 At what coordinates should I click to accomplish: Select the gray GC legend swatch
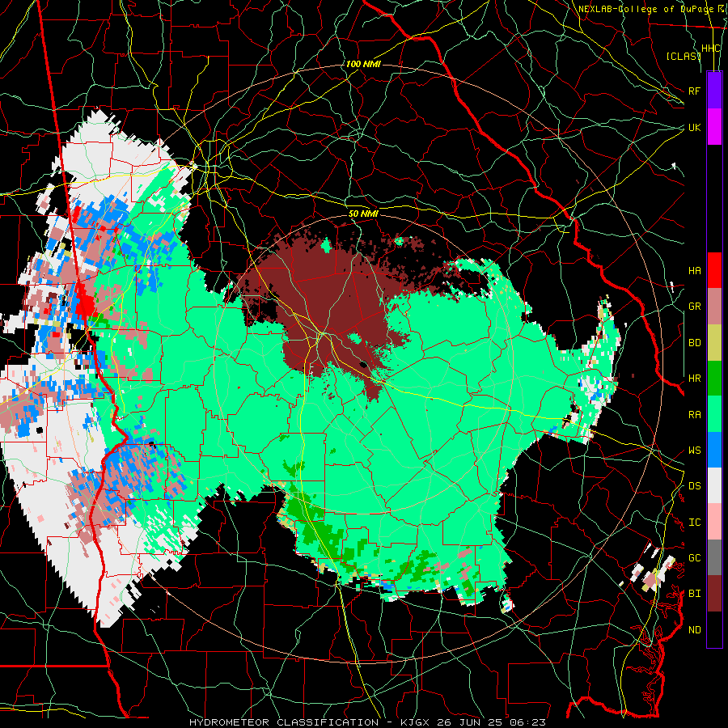click(x=714, y=557)
